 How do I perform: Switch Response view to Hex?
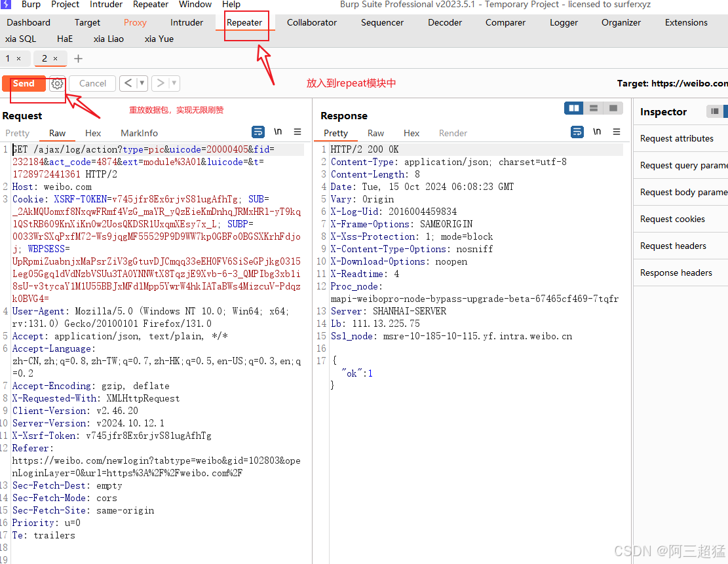412,133
